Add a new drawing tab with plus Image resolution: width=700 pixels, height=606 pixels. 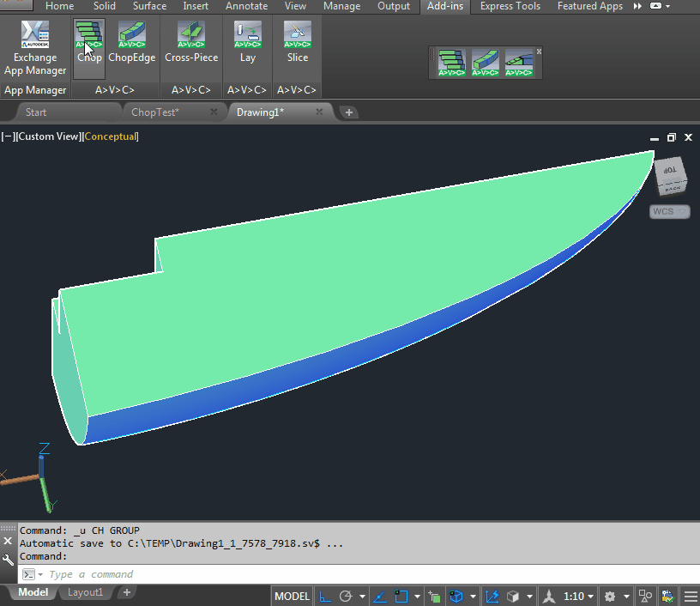click(348, 112)
